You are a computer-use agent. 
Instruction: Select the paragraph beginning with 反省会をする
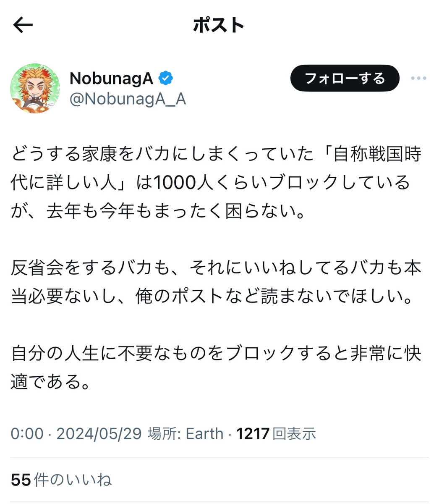(x=216, y=282)
